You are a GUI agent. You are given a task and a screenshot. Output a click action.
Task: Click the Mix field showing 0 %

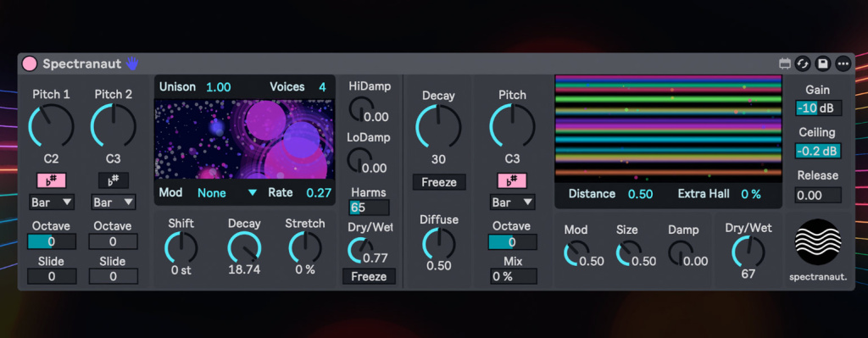click(513, 277)
